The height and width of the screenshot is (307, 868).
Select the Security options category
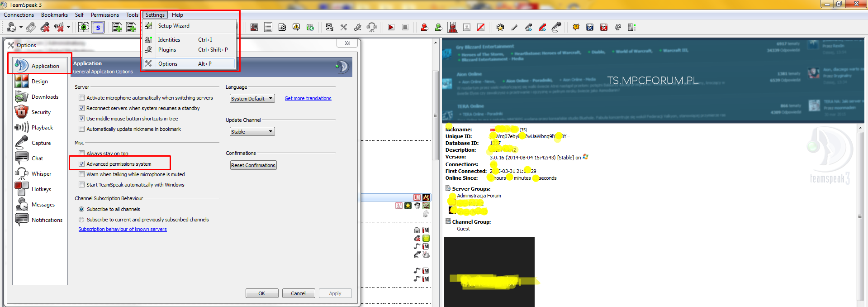40,112
